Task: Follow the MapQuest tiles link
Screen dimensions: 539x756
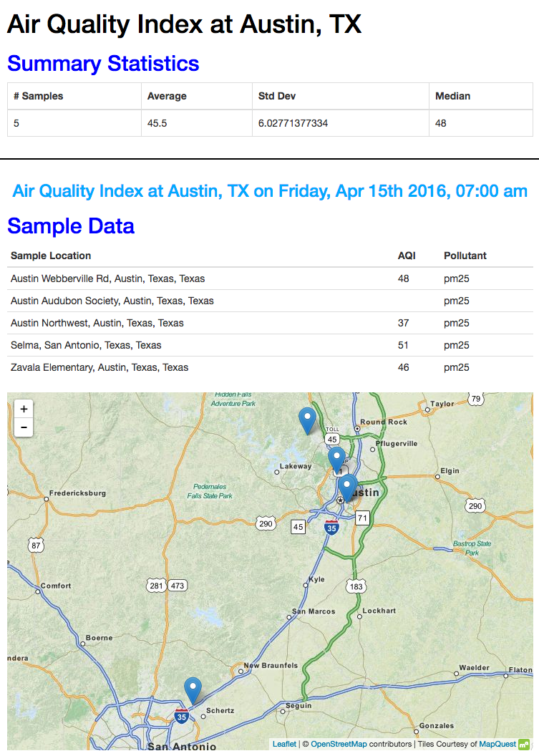Action: coord(497,744)
